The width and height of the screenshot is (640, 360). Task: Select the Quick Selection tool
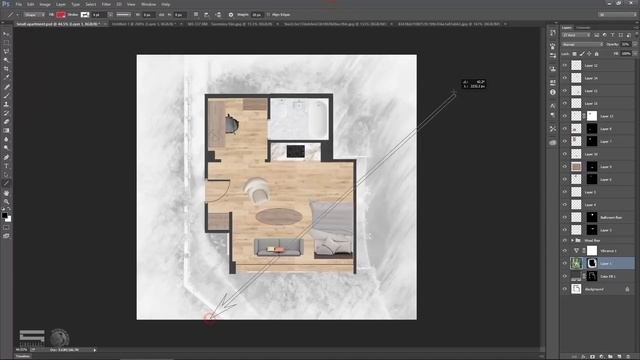pos(6,60)
